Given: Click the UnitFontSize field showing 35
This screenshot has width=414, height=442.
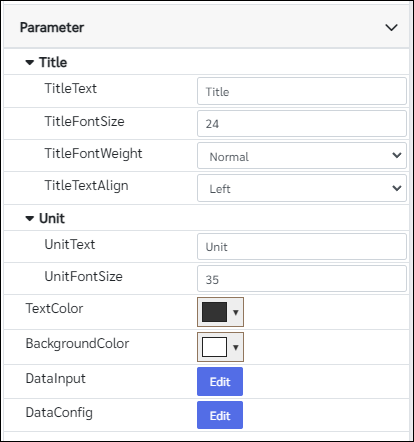Looking at the screenshot, I should pos(302,279).
